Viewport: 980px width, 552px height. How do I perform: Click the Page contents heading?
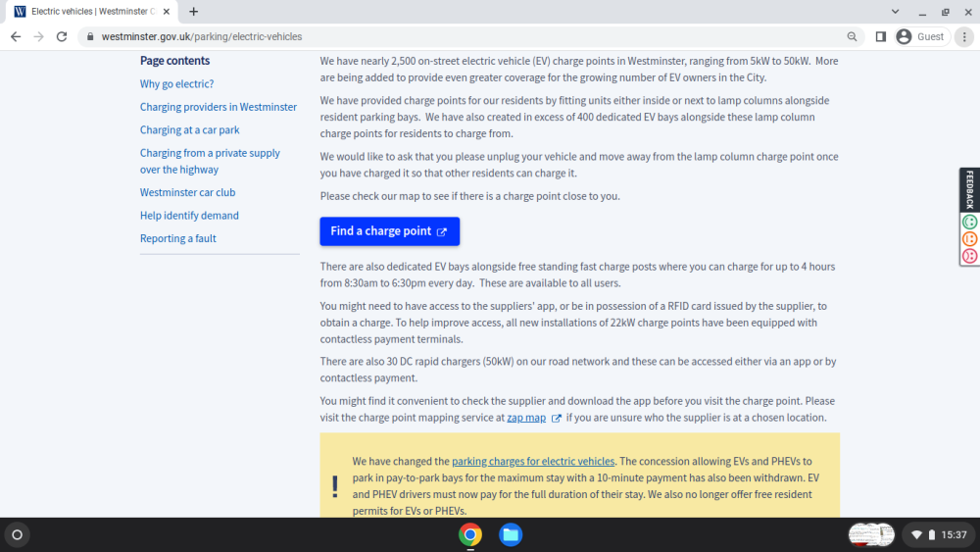[x=175, y=61]
